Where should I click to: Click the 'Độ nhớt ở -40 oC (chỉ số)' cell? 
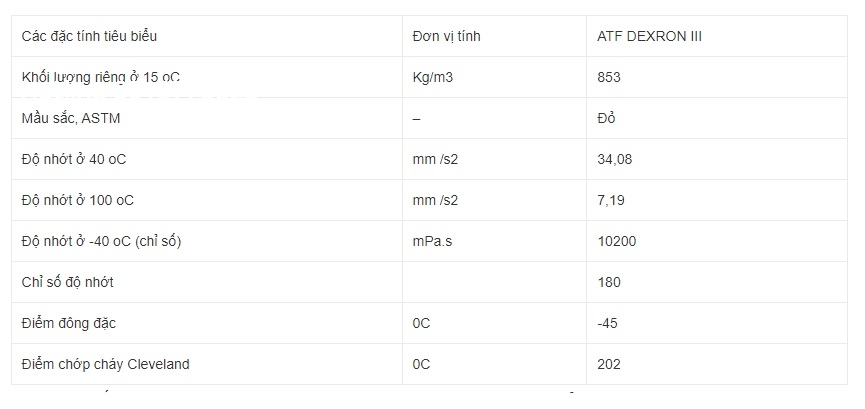[x=101, y=241]
